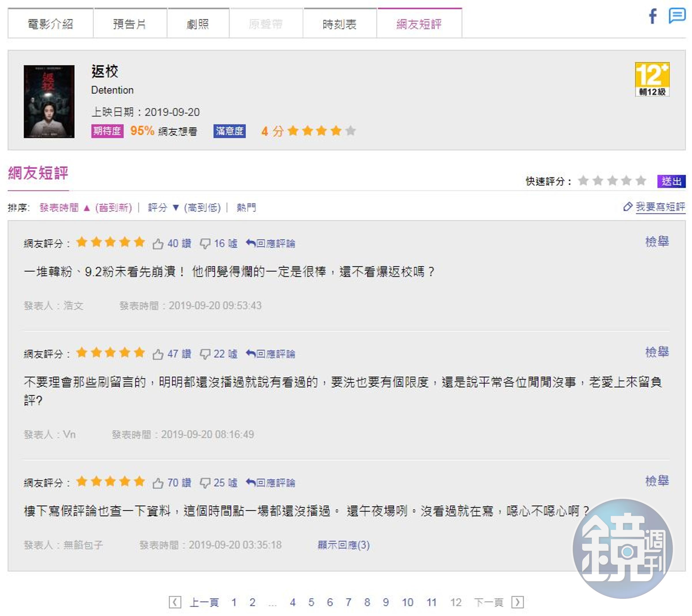Like the review by Vn (47 讚)

pos(172,354)
